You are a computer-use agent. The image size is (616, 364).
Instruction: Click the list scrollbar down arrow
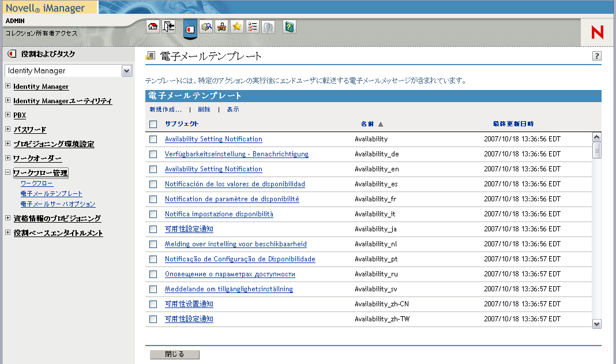(x=597, y=324)
